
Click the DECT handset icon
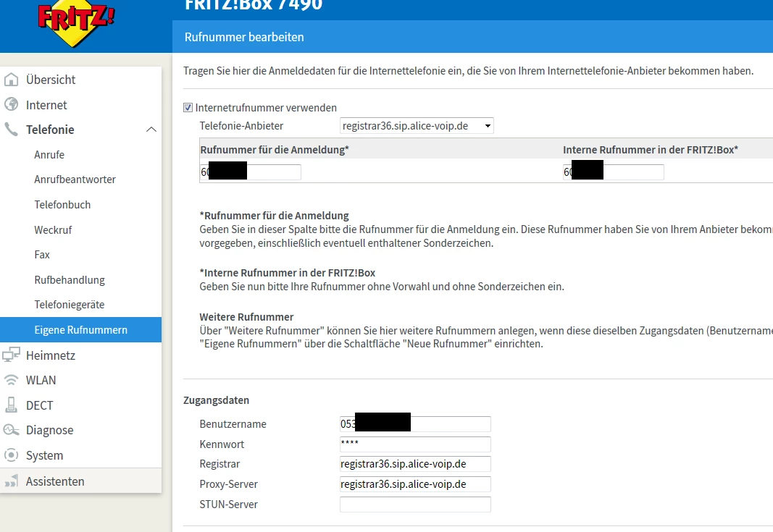11,405
